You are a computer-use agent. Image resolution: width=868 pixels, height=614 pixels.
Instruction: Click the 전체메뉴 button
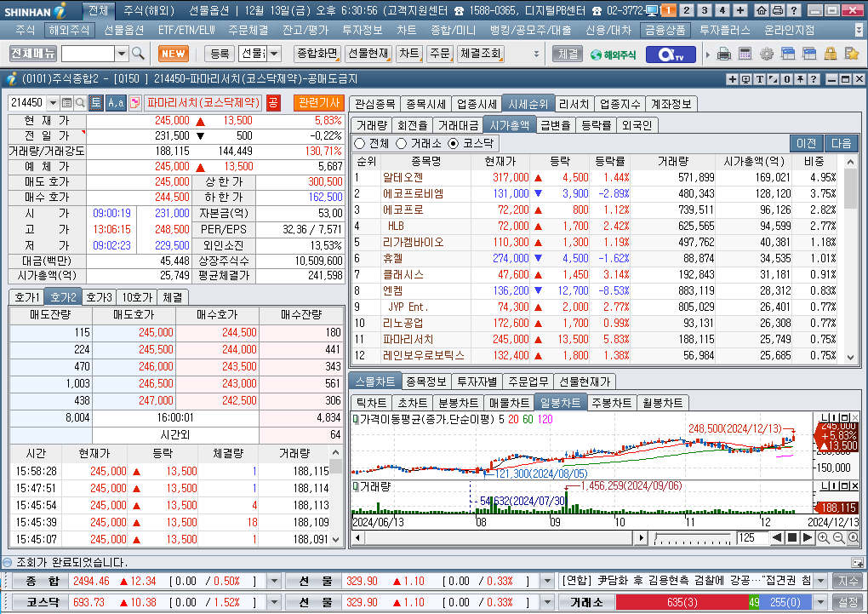tap(33, 53)
